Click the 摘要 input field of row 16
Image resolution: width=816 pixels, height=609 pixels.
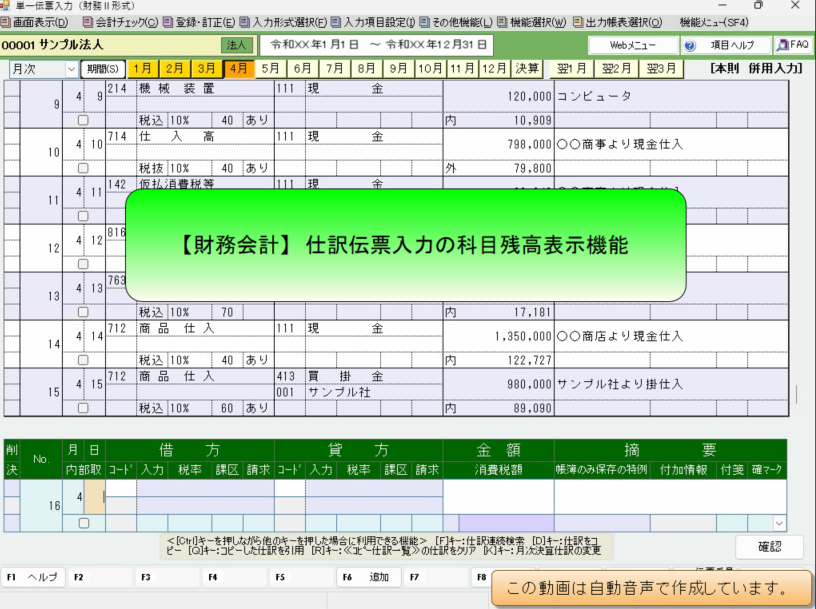coord(670,497)
